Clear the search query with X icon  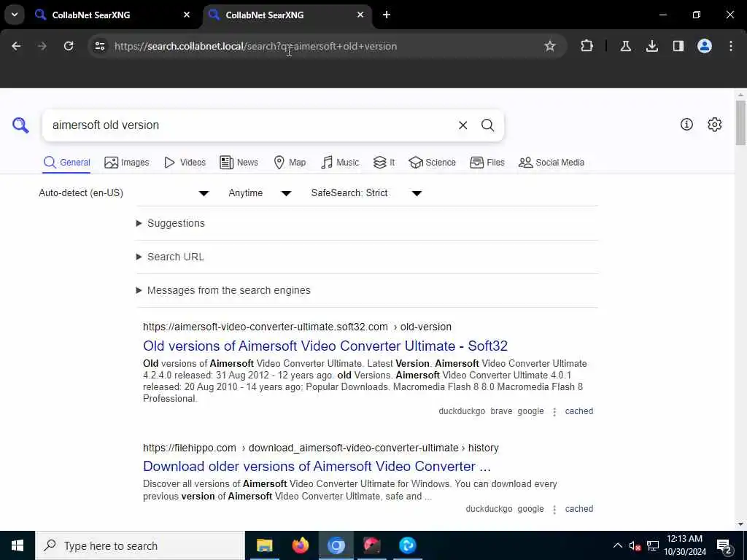pos(462,125)
